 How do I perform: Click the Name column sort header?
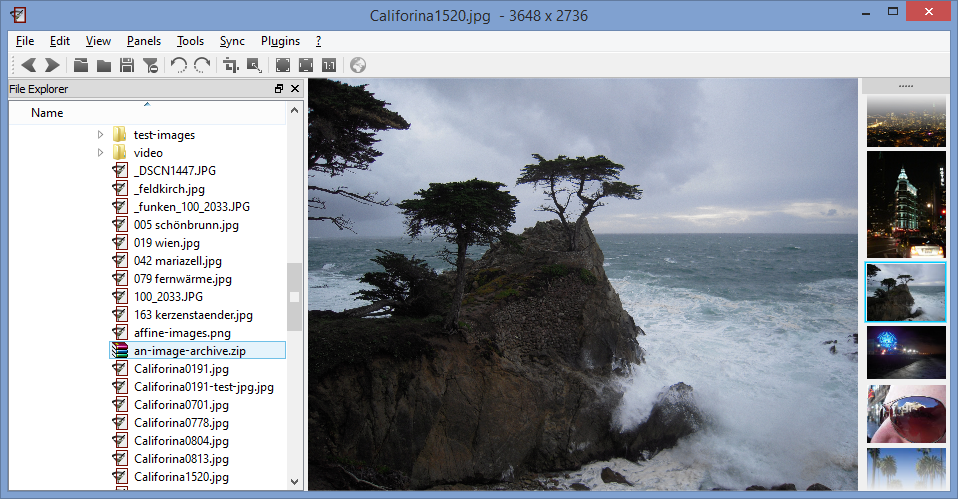pos(147,113)
